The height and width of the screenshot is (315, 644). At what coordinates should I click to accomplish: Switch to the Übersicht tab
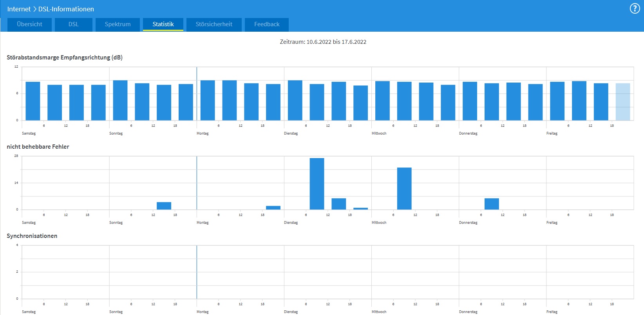click(29, 24)
